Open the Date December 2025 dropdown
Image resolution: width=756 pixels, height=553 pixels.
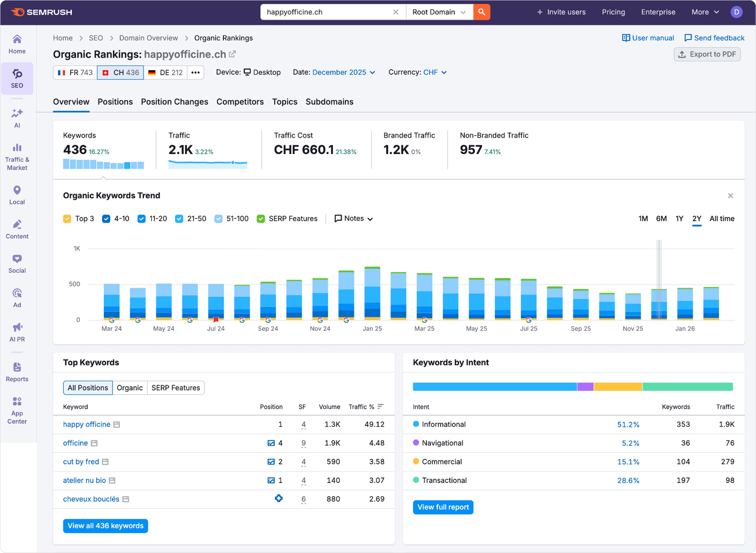tap(344, 72)
